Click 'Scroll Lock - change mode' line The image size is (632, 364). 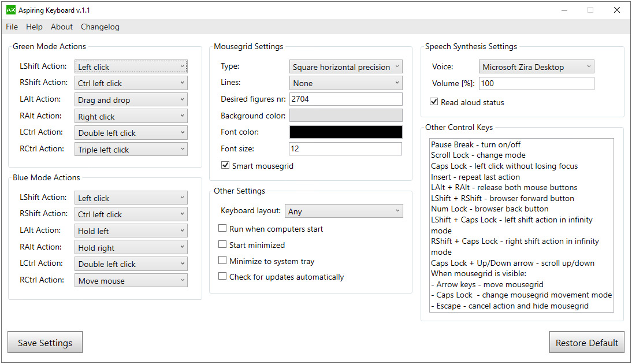coord(478,155)
